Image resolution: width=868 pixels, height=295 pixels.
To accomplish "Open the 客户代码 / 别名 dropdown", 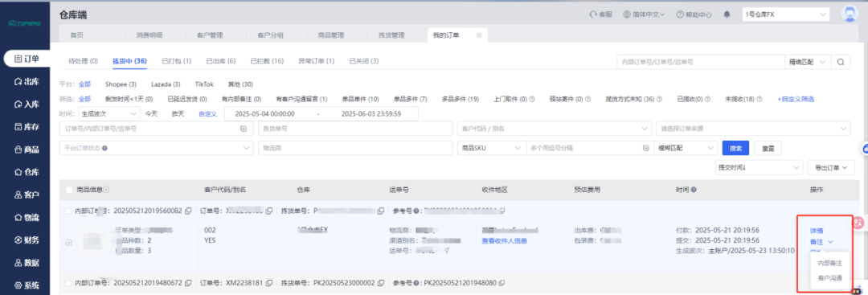I will (554, 129).
